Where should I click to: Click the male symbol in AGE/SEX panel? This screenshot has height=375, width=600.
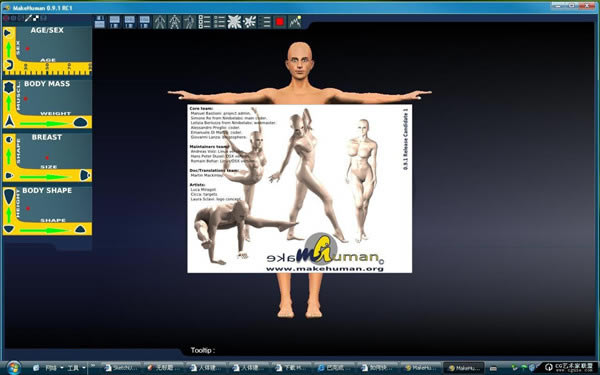pos(8,33)
